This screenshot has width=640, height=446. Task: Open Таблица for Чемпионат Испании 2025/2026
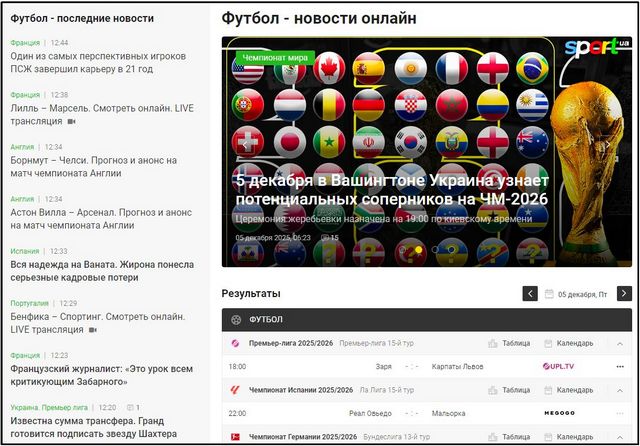[509, 390]
